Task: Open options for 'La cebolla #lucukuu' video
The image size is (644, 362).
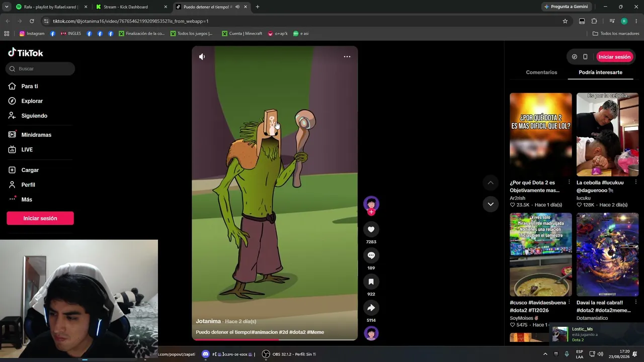Action: click(635, 183)
